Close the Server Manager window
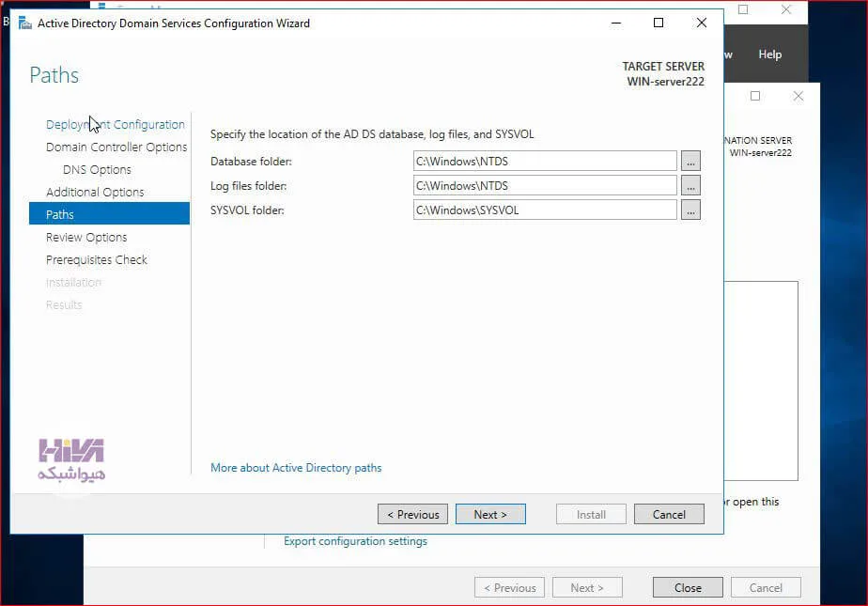 pos(786,10)
